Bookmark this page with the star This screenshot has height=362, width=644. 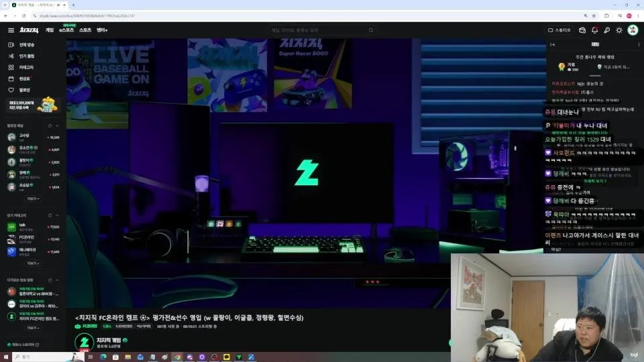pyautogui.click(x=594, y=15)
